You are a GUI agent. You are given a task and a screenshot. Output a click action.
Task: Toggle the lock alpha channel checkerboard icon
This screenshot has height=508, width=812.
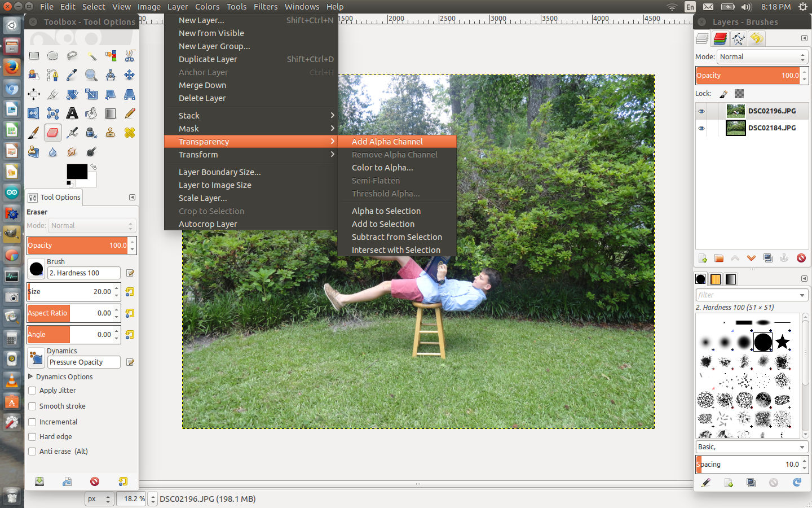point(739,94)
